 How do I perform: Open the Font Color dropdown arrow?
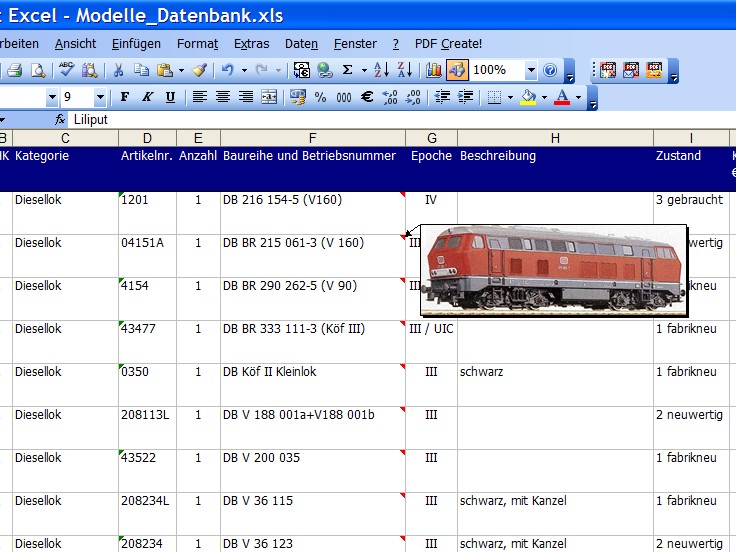tap(579, 97)
